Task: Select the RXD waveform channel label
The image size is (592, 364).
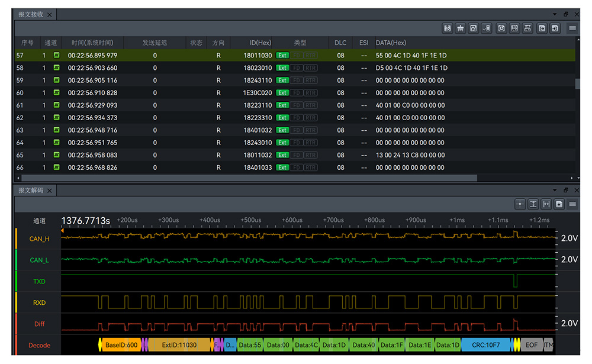Action: pos(39,302)
